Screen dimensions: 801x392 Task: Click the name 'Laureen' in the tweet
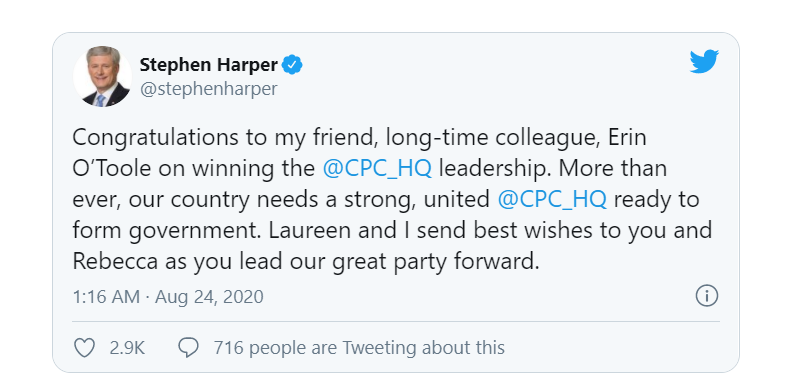pos(310,230)
